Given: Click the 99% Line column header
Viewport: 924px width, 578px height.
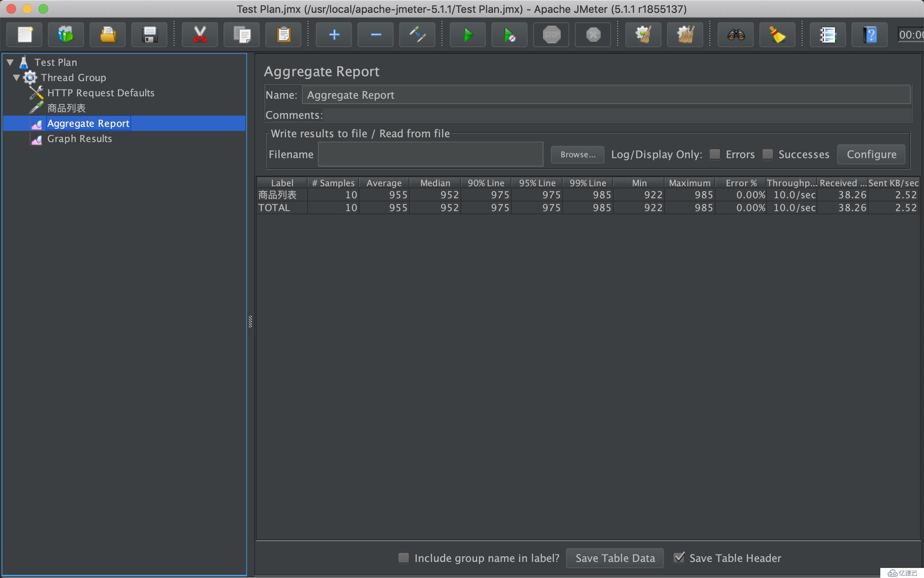Looking at the screenshot, I should point(588,183).
